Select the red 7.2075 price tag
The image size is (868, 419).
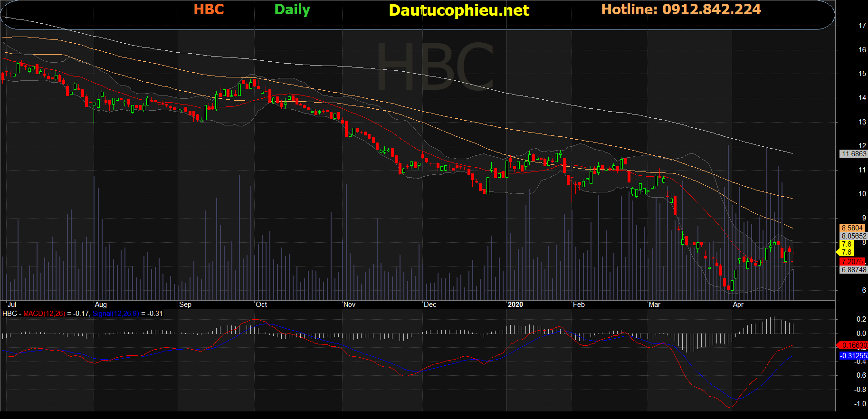point(852,262)
